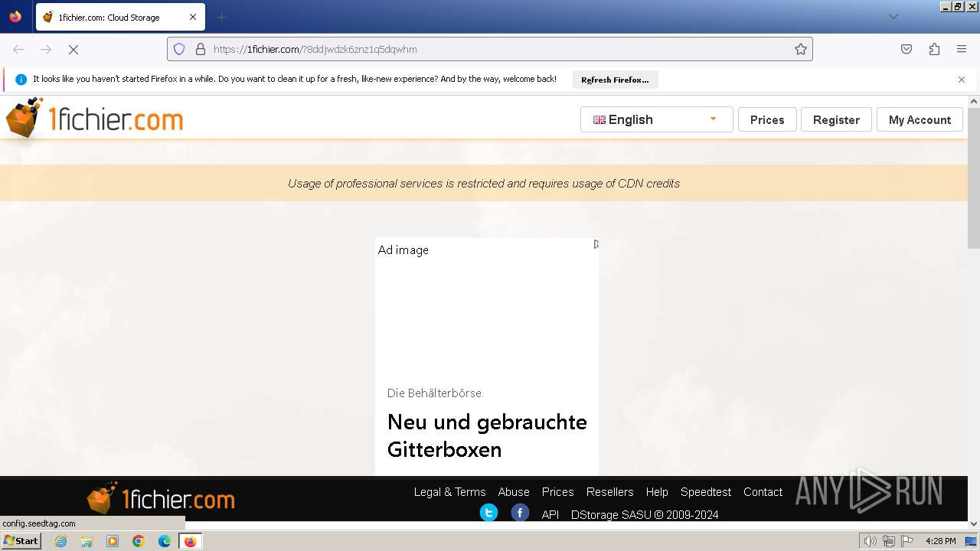Click the Firefox logo icon in the tab bar
This screenshot has width=980, height=551.
(x=15, y=17)
